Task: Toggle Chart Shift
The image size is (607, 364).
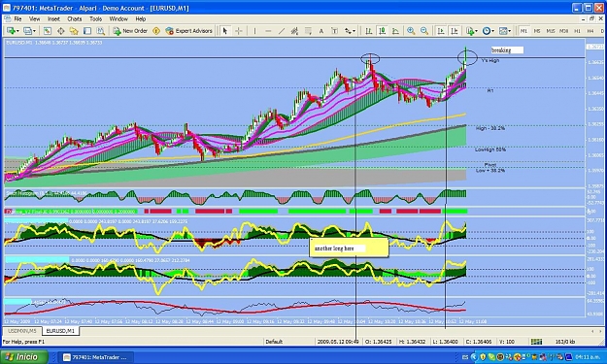Action: coord(455,31)
